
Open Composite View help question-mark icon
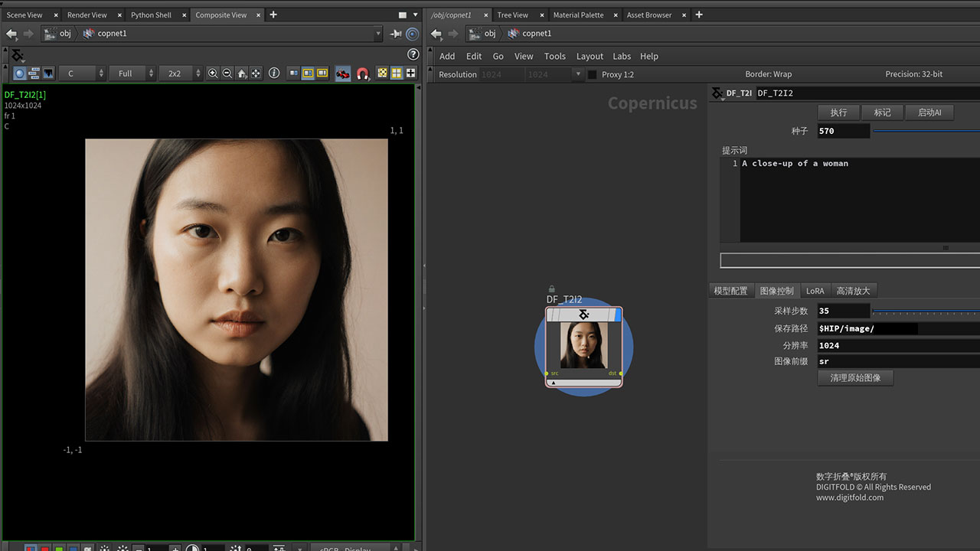point(413,54)
